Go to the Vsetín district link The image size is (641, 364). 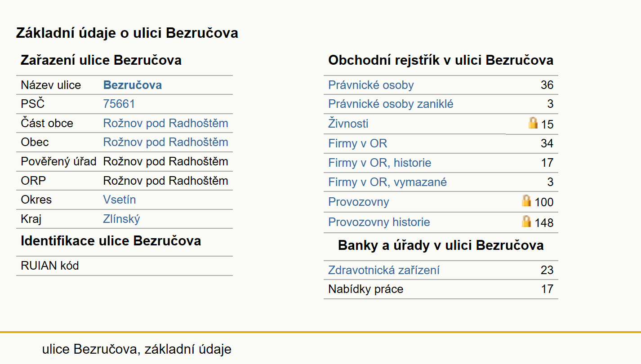[120, 200]
